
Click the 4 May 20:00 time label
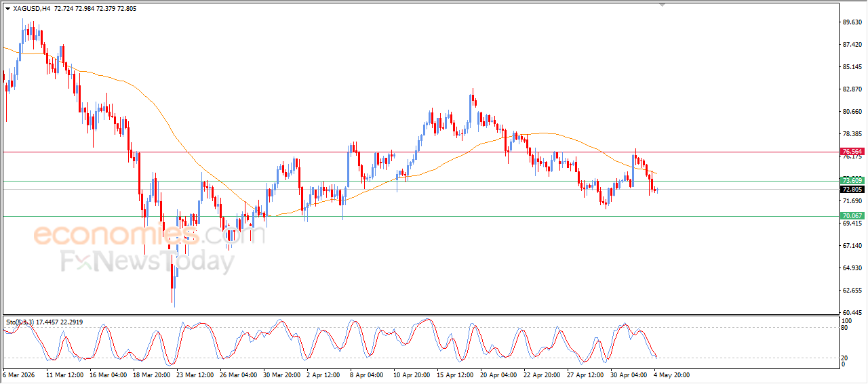672,375
